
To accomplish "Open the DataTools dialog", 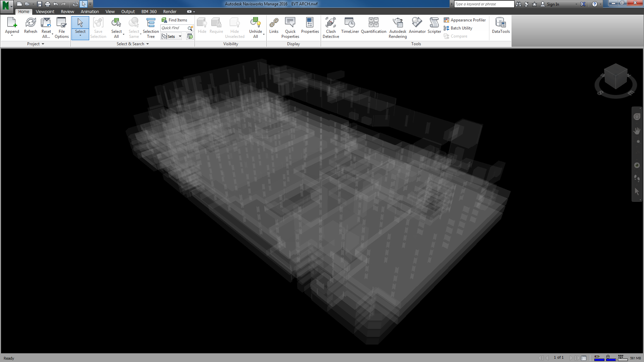I will pos(500,26).
